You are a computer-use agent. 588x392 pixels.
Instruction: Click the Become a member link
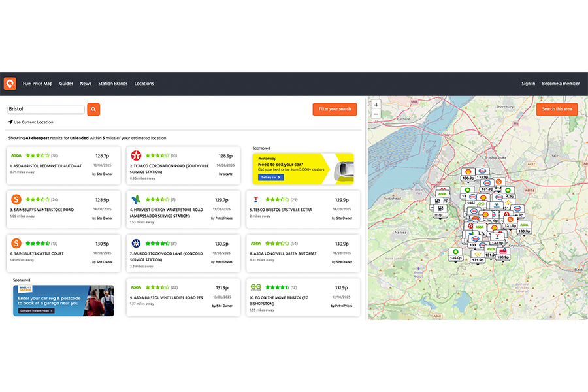pyautogui.click(x=561, y=83)
